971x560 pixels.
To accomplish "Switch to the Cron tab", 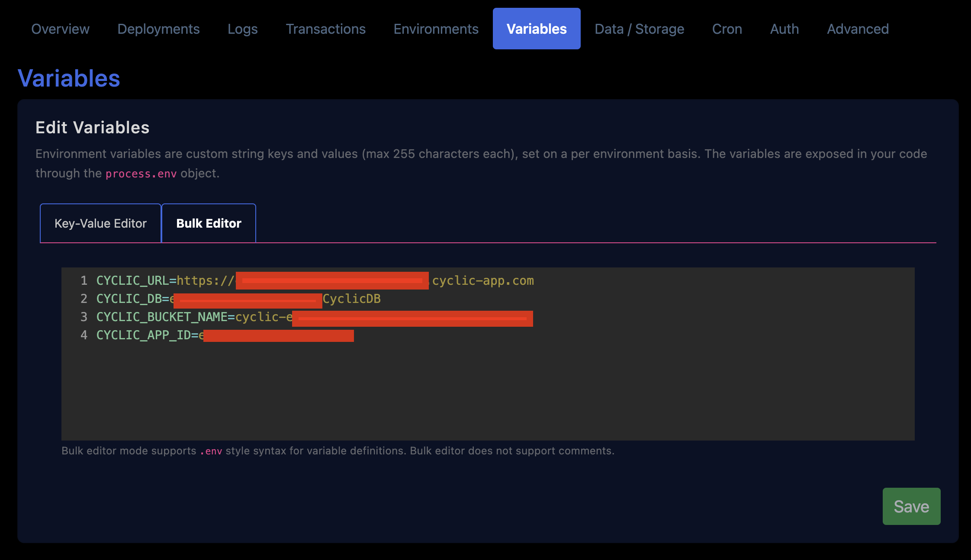I will (x=727, y=29).
